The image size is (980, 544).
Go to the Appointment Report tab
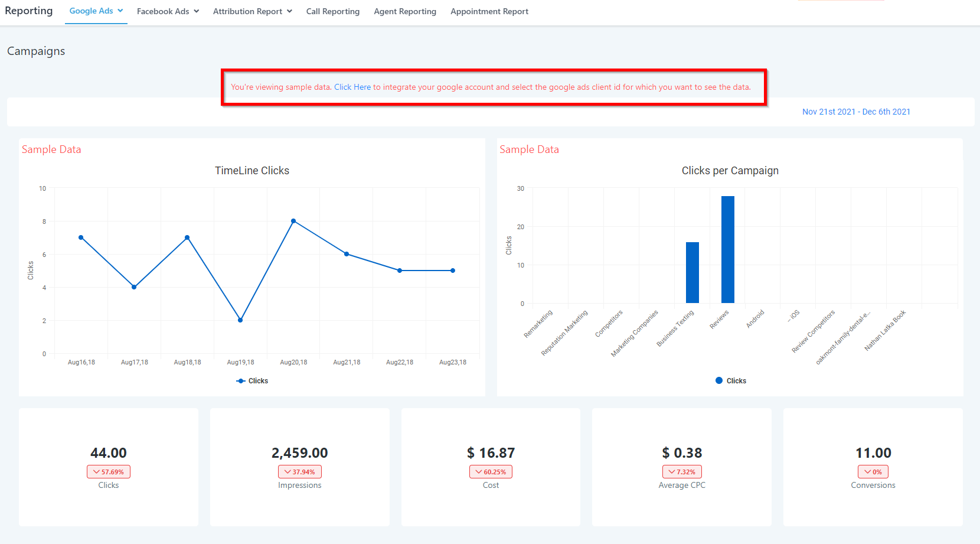coord(489,12)
